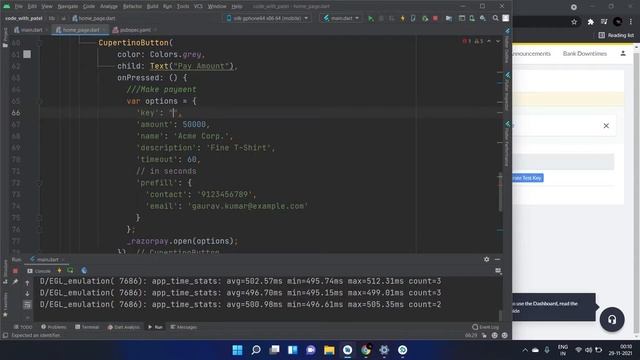Open Flutter Inspector side panel
Screen dimensions: 640x360
click(507, 91)
